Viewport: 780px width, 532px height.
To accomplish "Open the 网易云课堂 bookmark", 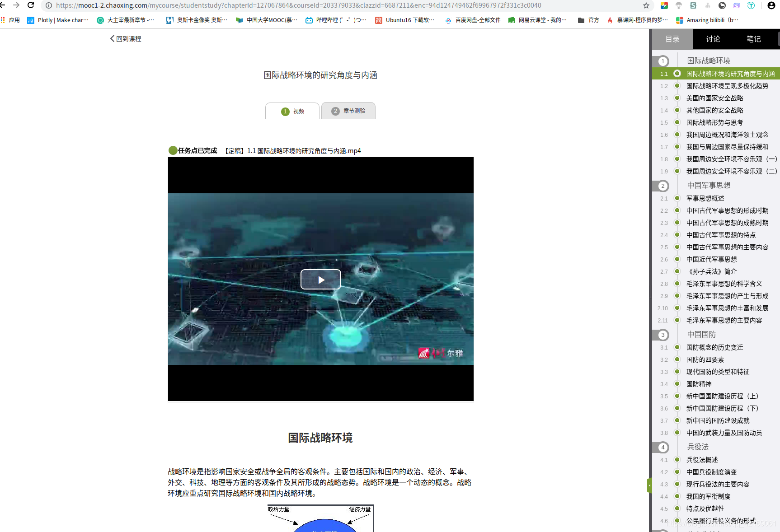I will coord(537,20).
